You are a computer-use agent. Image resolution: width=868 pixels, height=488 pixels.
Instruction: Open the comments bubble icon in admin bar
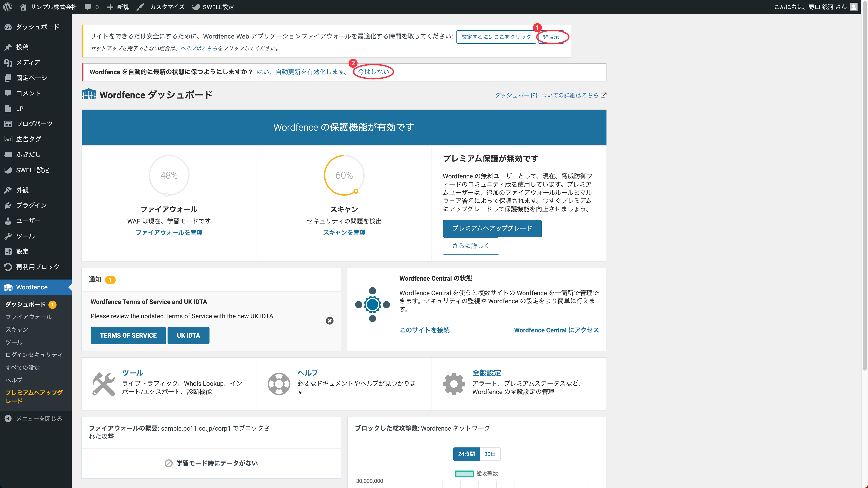[88, 7]
